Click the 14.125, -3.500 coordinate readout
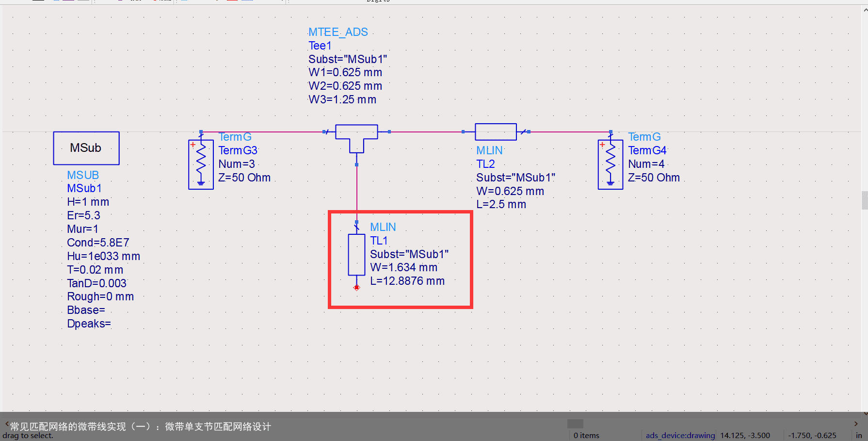 [745, 435]
